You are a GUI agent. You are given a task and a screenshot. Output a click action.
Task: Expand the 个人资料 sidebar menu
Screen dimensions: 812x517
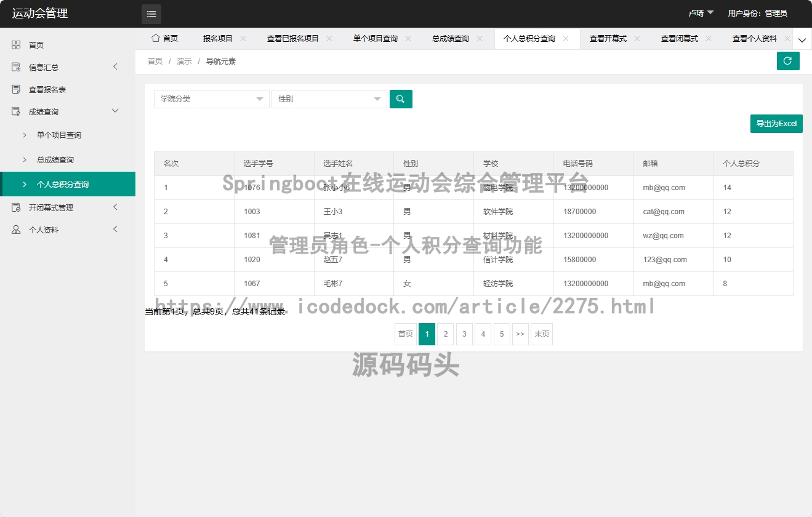(x=115, y=229)
